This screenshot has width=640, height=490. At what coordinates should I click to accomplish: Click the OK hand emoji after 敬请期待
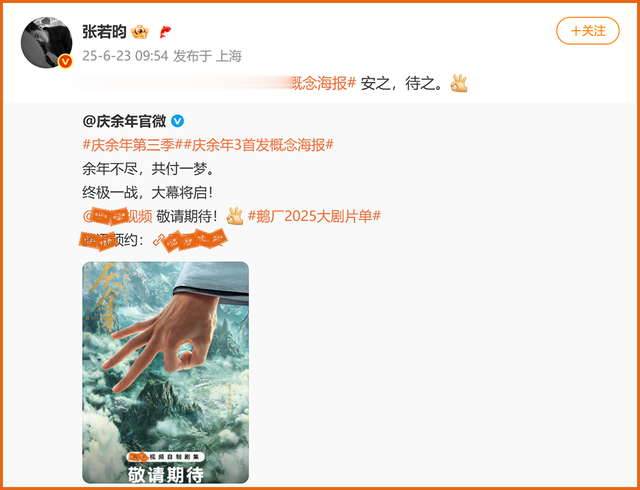(x=235, y=216)
